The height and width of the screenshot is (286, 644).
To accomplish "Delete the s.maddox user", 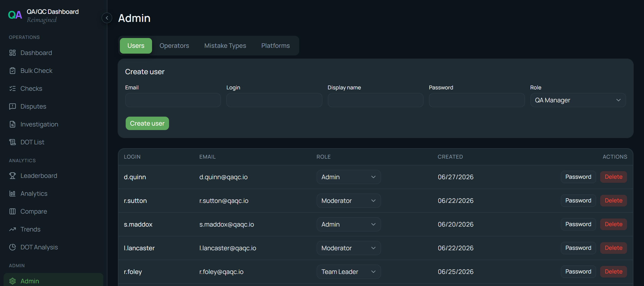I will (614, 224).
